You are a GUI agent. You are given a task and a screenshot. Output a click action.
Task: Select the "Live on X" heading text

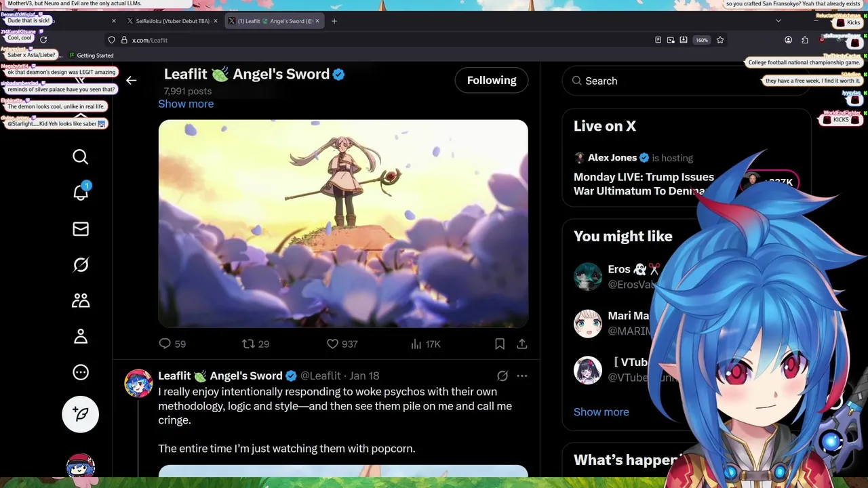pos(605,126)
